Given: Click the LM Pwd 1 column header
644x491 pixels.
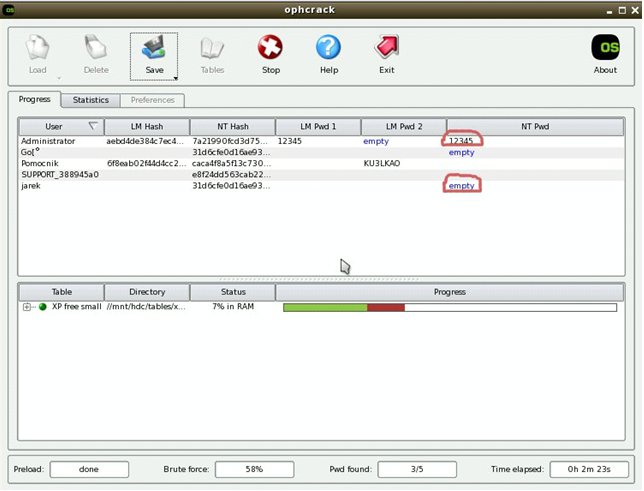Looking at the screenshot, I should click(x=318, y=127).
